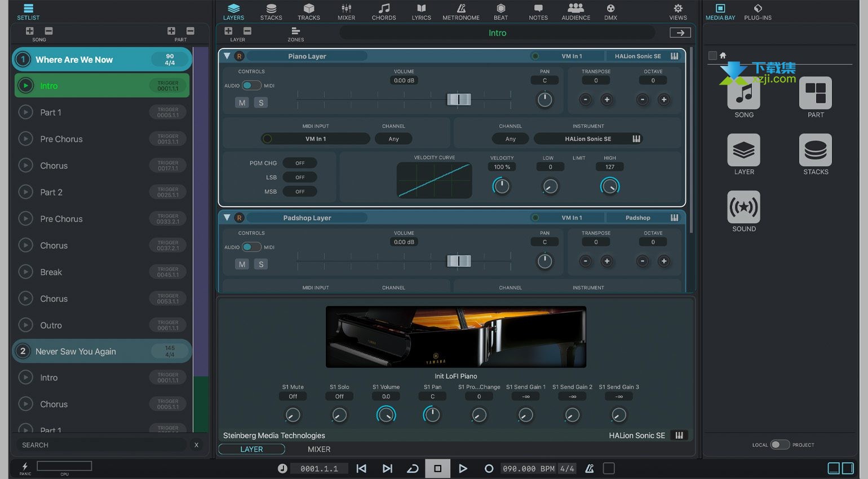Open the Chords view
The width and height of the screenshot is (868, 479).
point(384,12)
